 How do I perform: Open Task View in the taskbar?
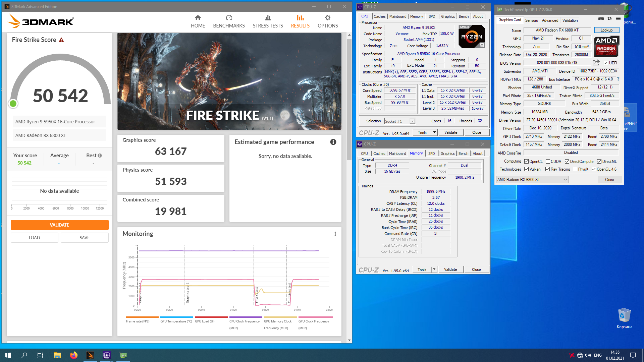(40, 355)
